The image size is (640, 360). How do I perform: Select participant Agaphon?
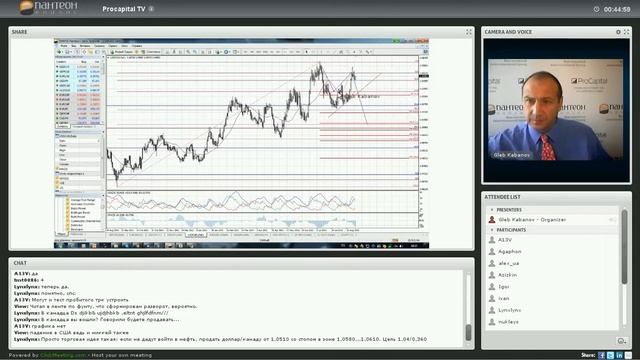[x=553, y=251]
